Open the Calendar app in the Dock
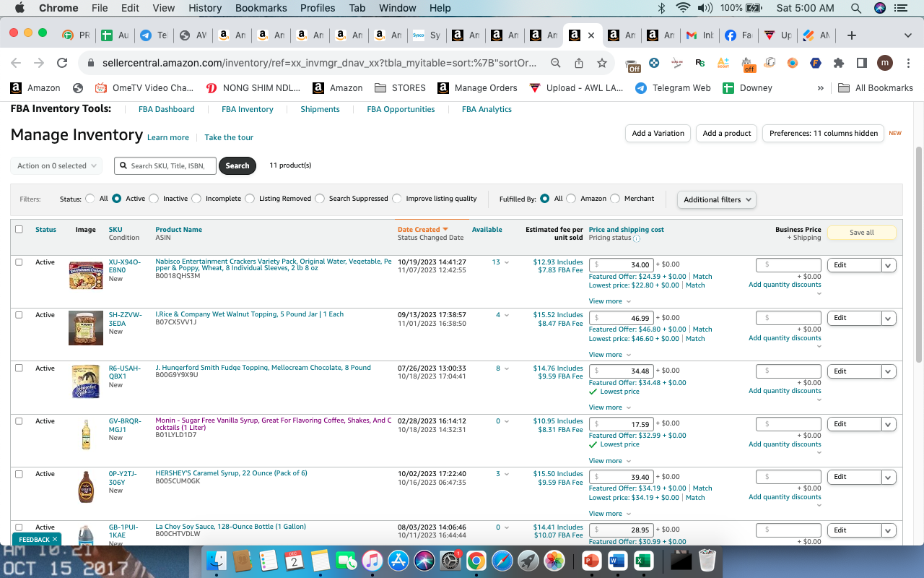The width and height of the screenshot is (924, 578). pyautogui.click(x=294, y=560)
